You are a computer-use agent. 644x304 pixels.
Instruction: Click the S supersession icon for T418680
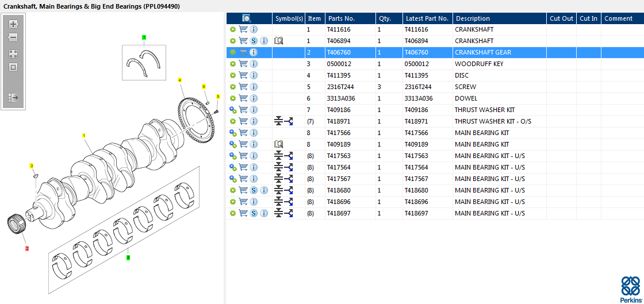tap(254, 190)
